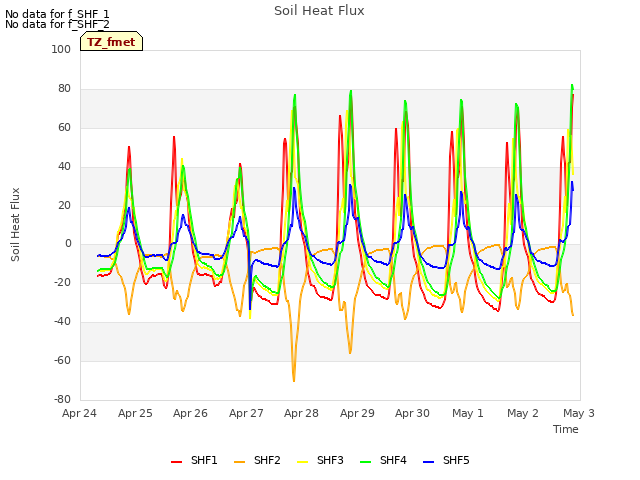The height and width of the screenshot is (480, 640).
Task: Click the blue SHF5 legend color marker
Action: [x=429, y=462]
